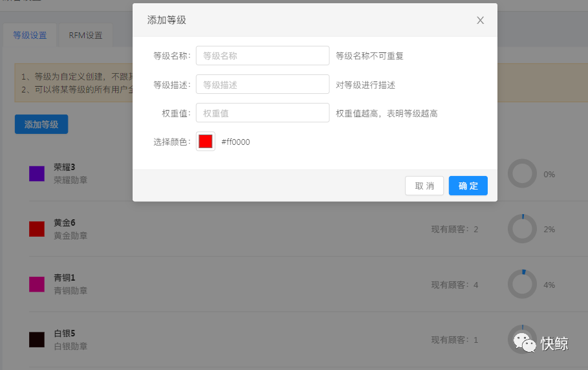Viewport: 588px width, 370px height.
Task: Click the blue 添加等级 button
Action: tap(41, 124)
